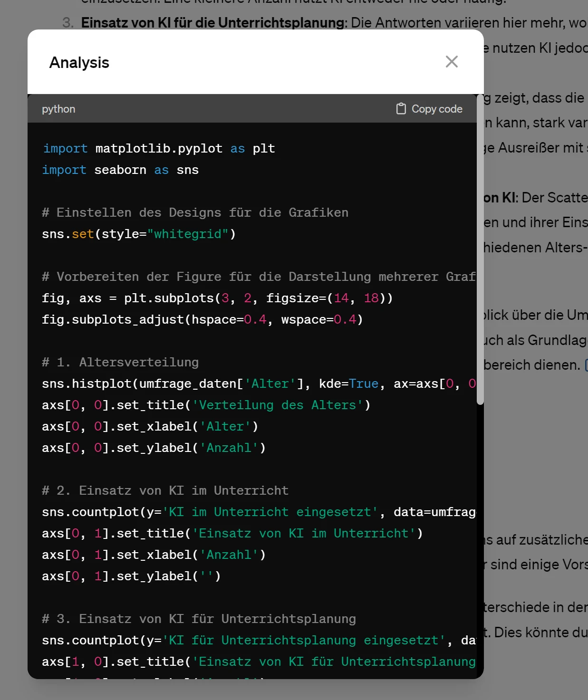Click the line with plt.subplots(3, 2, figsize

coord(217,298)
